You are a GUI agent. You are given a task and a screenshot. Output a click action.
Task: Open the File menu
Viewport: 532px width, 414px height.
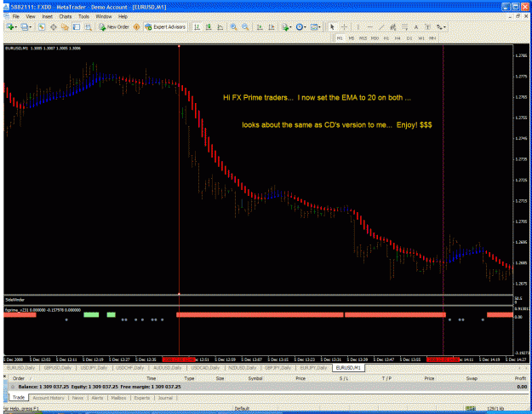(x=16, y=16)
